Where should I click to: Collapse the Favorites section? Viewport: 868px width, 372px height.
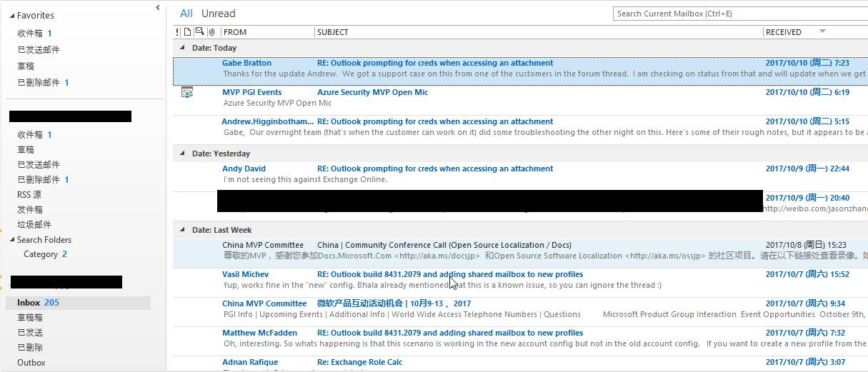pos(12,16)
